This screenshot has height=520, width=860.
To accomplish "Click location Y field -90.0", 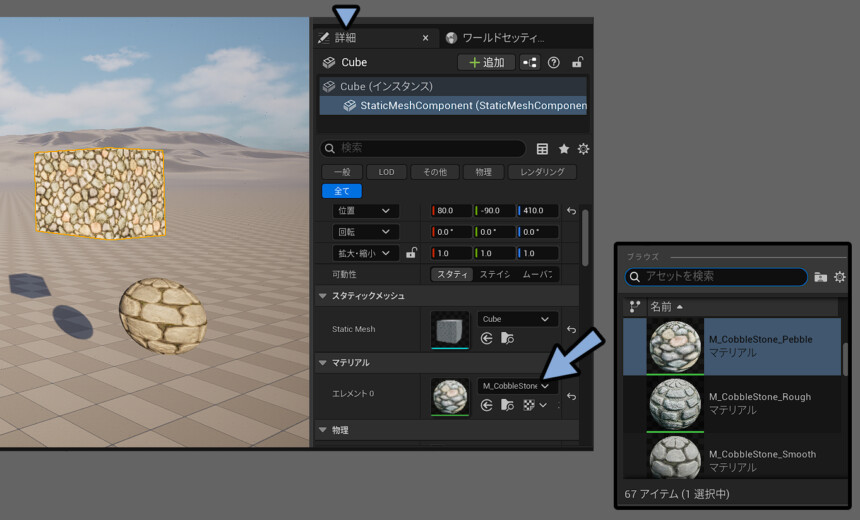I will pyautogui.click(x=495, y=211).
